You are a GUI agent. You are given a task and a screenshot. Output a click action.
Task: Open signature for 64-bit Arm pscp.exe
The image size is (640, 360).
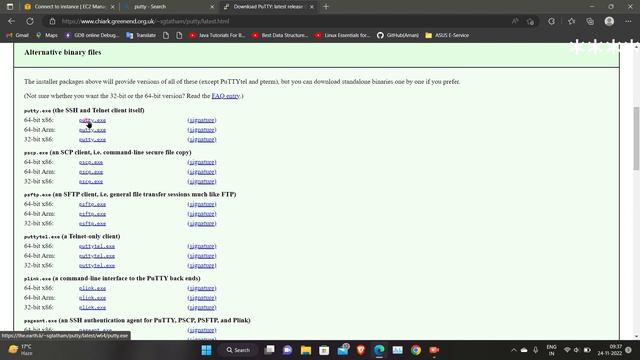(x=202, y=172)
